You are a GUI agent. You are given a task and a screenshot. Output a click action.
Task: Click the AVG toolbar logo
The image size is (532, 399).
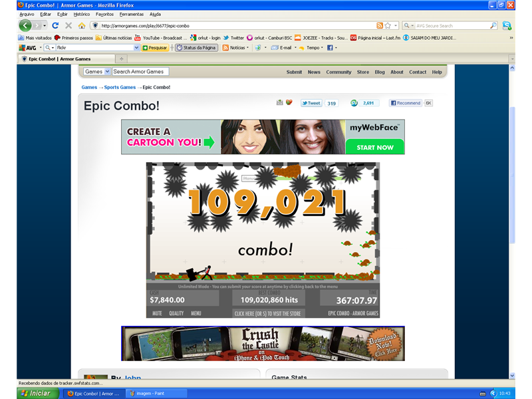(x=27, y=48)
